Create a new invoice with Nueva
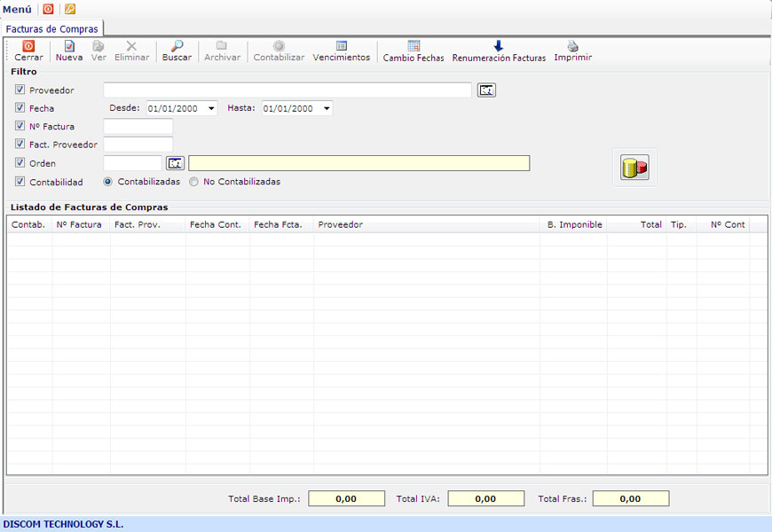Viewport: 772px width, 532px height. [x=69, y=46]
